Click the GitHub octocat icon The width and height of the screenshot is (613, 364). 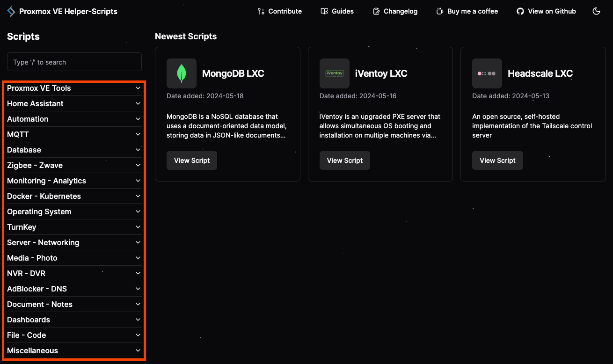520,11
